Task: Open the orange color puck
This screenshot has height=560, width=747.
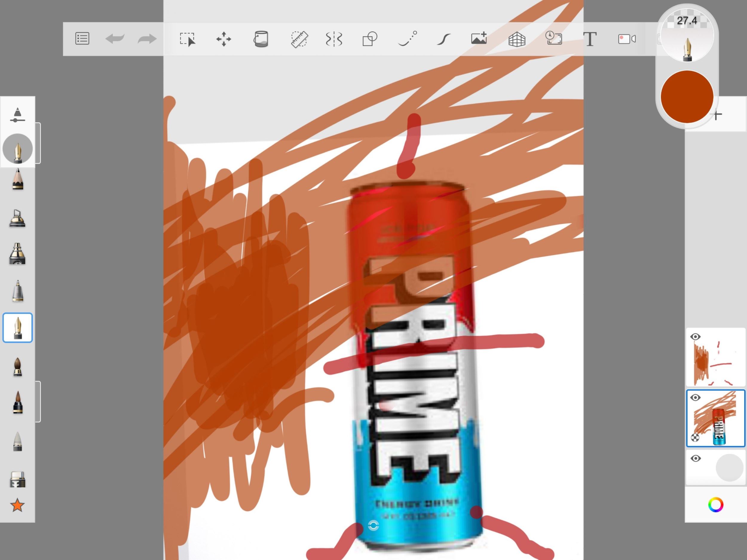Action: (x=687, y=97)
